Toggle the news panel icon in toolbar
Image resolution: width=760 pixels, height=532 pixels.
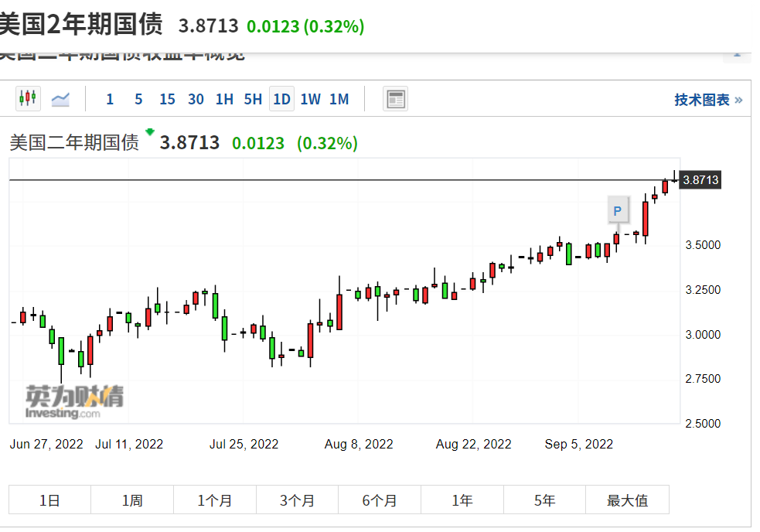tap(395, 99)
